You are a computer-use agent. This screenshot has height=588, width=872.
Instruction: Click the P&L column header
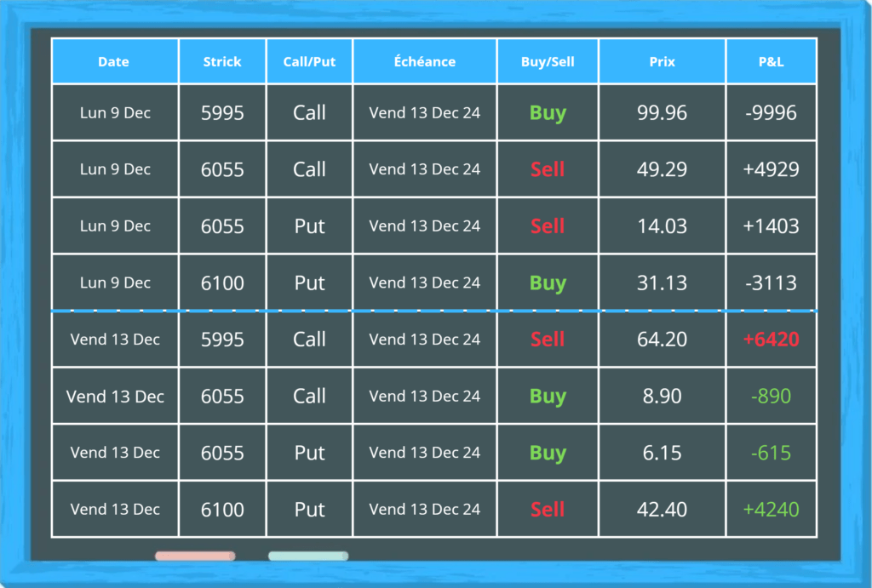pyautogui.click(x=771, y=61)
